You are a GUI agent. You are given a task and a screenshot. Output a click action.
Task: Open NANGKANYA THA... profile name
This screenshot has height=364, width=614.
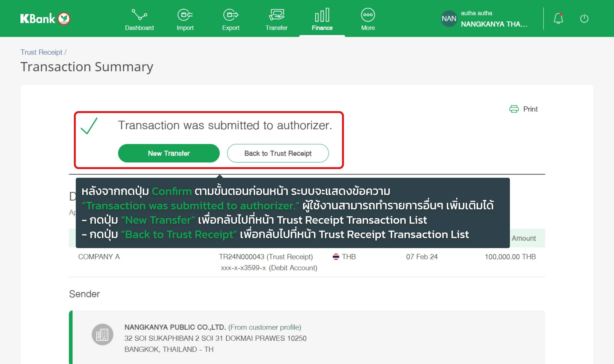494,24
